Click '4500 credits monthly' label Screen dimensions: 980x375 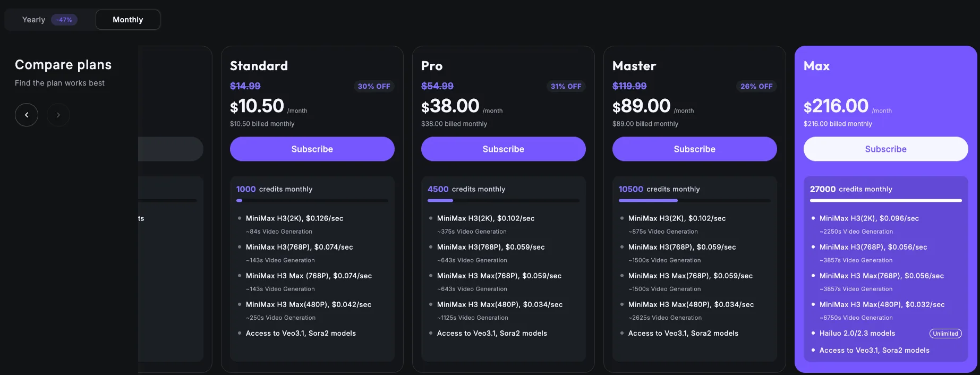pos(466,189)
